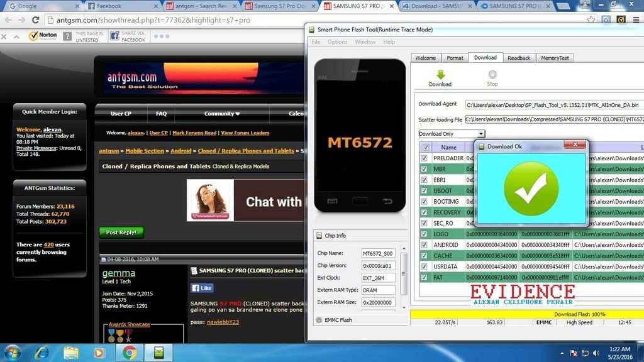The width and height of the screenshot is (644, 362).
Task: Switch to the Welcome tab
Action: 426,58
